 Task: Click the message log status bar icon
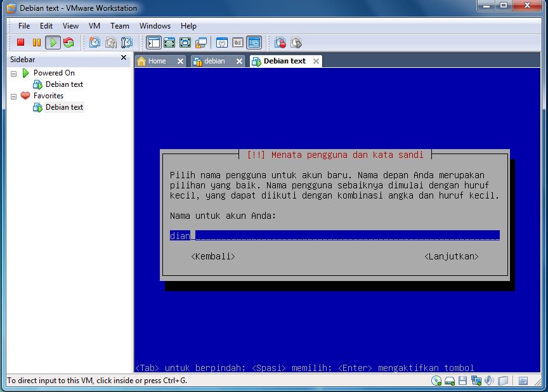523,381
